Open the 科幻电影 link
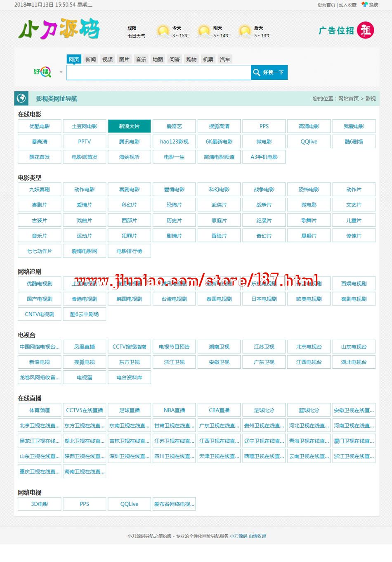 coord(219,190)
